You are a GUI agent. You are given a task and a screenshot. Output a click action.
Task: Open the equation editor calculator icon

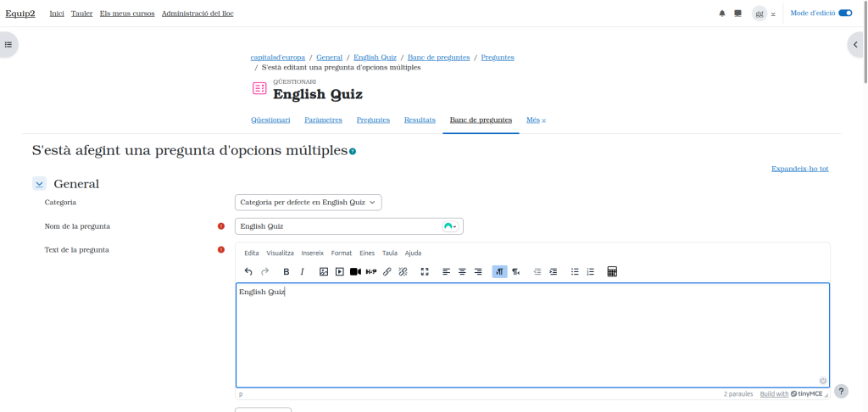(612, 272)
